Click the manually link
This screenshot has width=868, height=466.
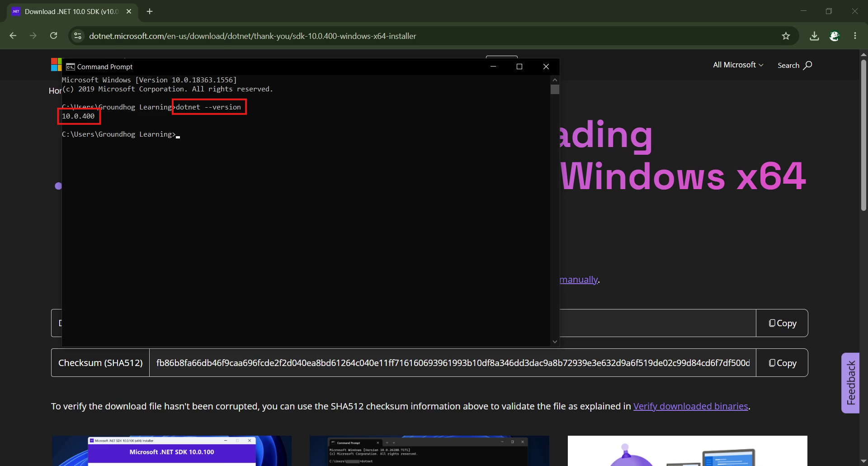point(579,280)
